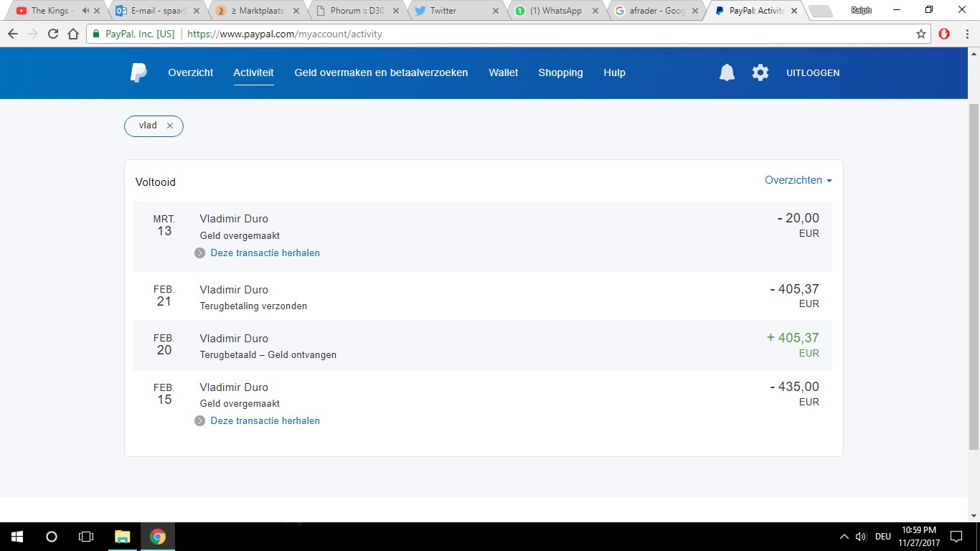Click browser forward arrow
980x551 pixels.
tap(33, 34)
